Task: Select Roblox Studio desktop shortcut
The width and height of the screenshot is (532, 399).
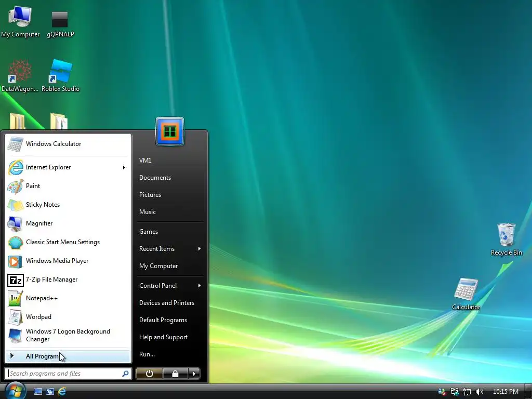Action: pyautogui.click(x=60, y=76)
